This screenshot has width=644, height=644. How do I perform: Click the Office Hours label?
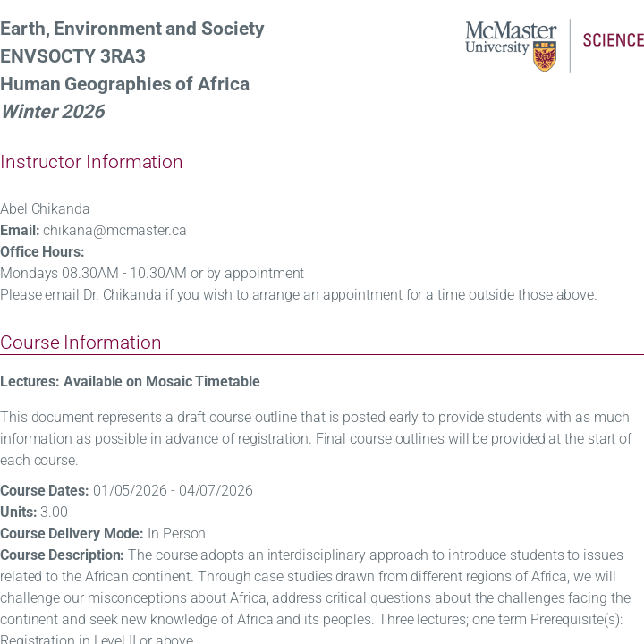click(x=42, y=251)
